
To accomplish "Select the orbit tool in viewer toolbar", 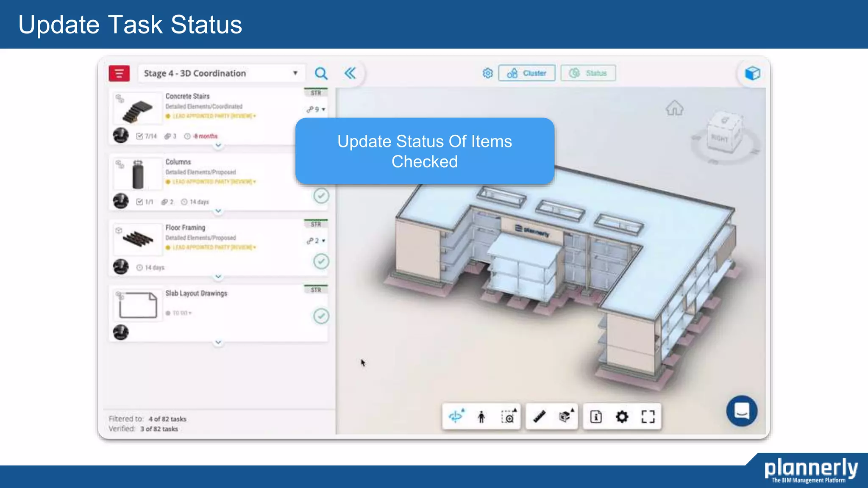I will point(456,416).
